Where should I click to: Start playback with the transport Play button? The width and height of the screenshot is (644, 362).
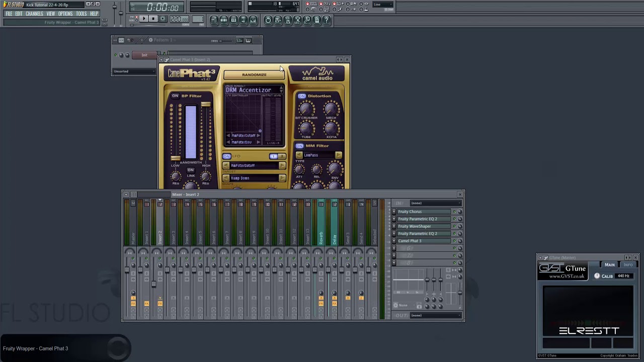pyautogui.click(x=144, y=19)
